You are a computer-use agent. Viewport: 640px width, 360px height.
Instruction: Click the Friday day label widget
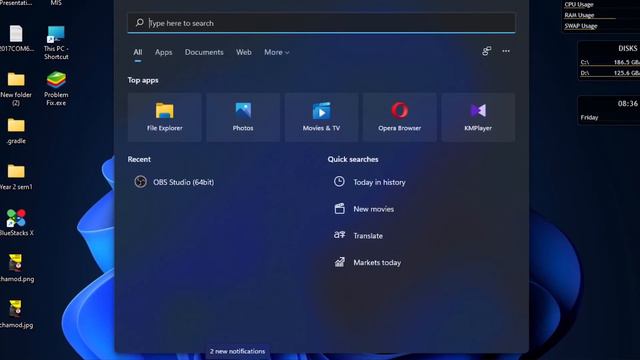coord(589,117)
